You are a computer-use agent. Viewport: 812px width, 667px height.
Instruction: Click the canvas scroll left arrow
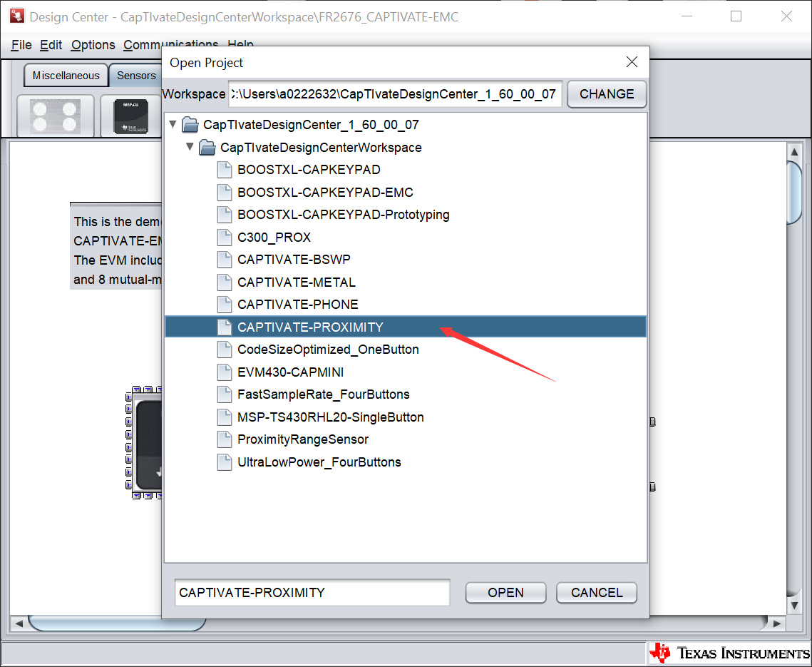tap(19, 623)
